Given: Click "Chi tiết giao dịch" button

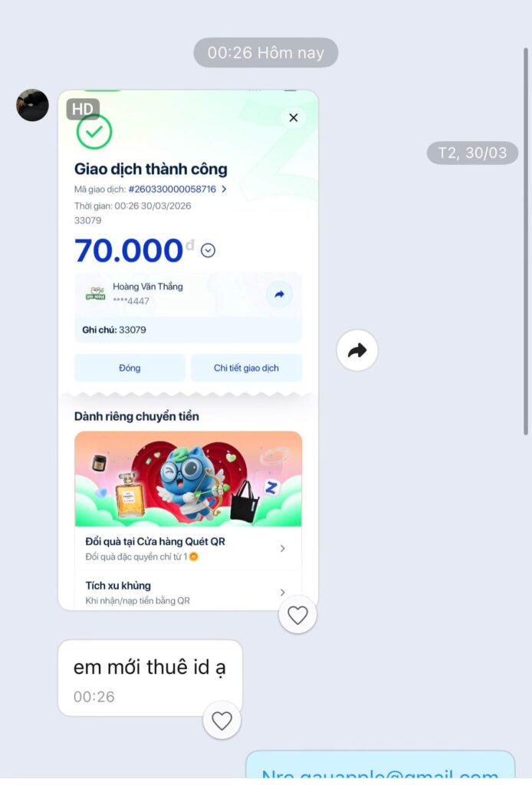Looking at the screenshot, I should [x=246, y=368].
